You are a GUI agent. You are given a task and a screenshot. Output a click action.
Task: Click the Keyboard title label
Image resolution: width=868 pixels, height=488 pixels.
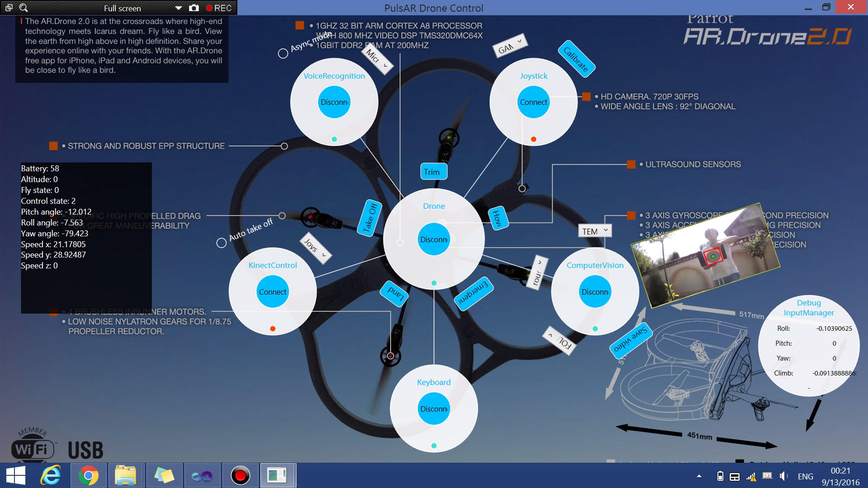click(434, 382)
